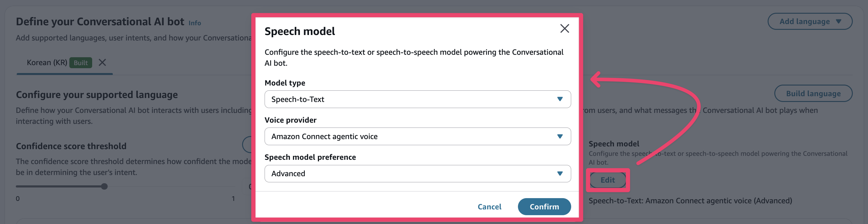Expand the Amazon Connect agentic voice selector
This screenshot has height=224, width=868.
418,136
